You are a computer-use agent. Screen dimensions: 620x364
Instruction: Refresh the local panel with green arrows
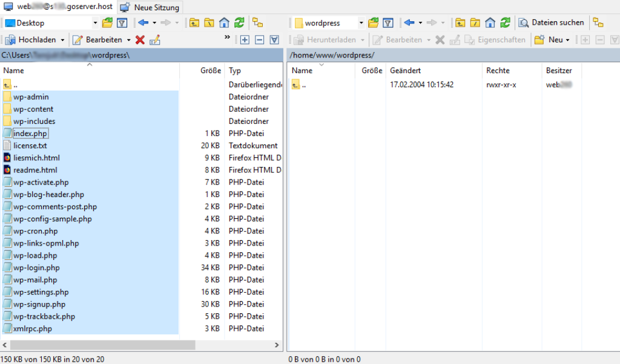pos(239,23)
